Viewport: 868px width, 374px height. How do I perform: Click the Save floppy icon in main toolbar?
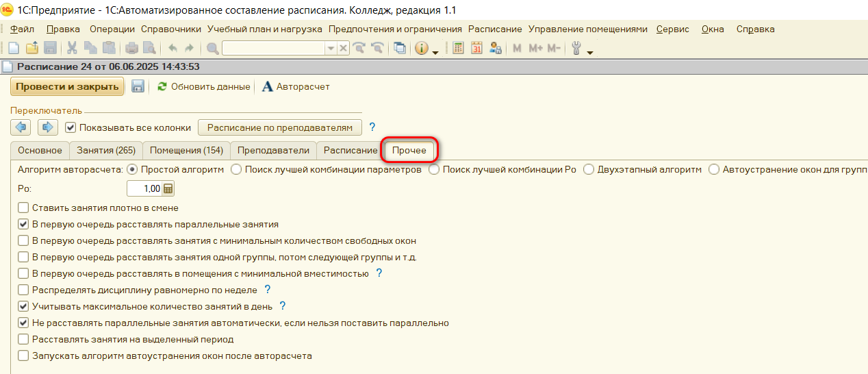pyautogui.click(x=50, y=48)
